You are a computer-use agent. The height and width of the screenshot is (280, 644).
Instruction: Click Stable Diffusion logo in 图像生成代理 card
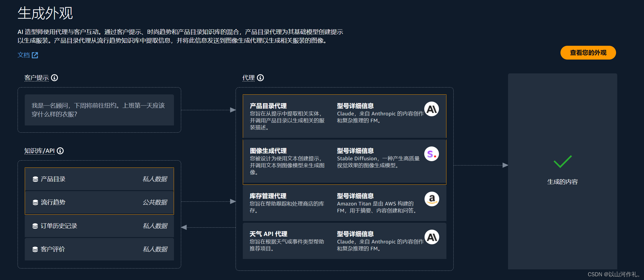click(x=432, y=154)
